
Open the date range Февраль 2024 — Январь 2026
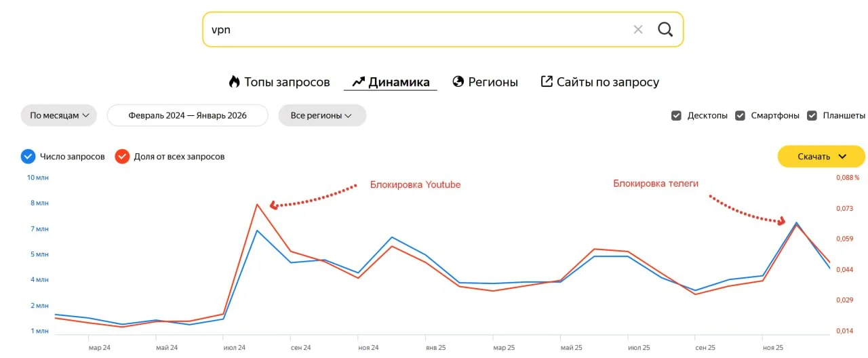(x=188, y=115)
